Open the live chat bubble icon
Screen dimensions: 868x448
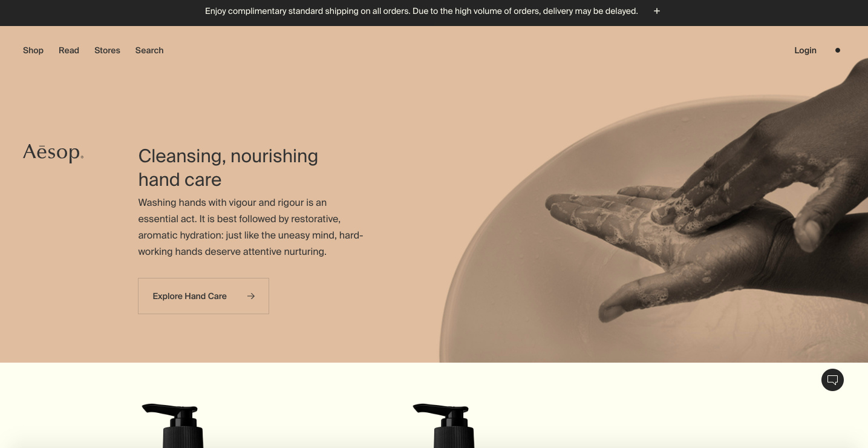pos(832,380)
